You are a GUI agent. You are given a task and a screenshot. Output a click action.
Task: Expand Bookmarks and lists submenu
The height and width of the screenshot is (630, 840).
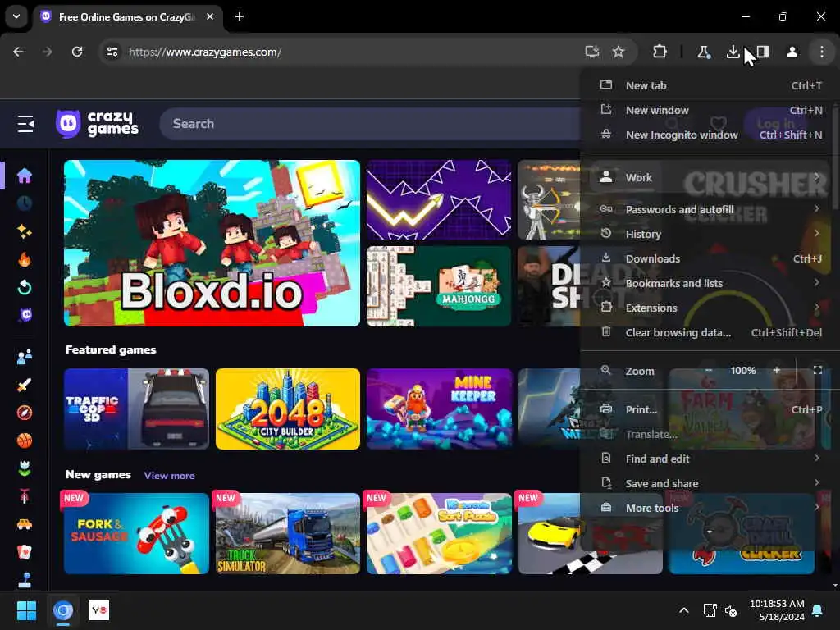[x=710, y=283]
